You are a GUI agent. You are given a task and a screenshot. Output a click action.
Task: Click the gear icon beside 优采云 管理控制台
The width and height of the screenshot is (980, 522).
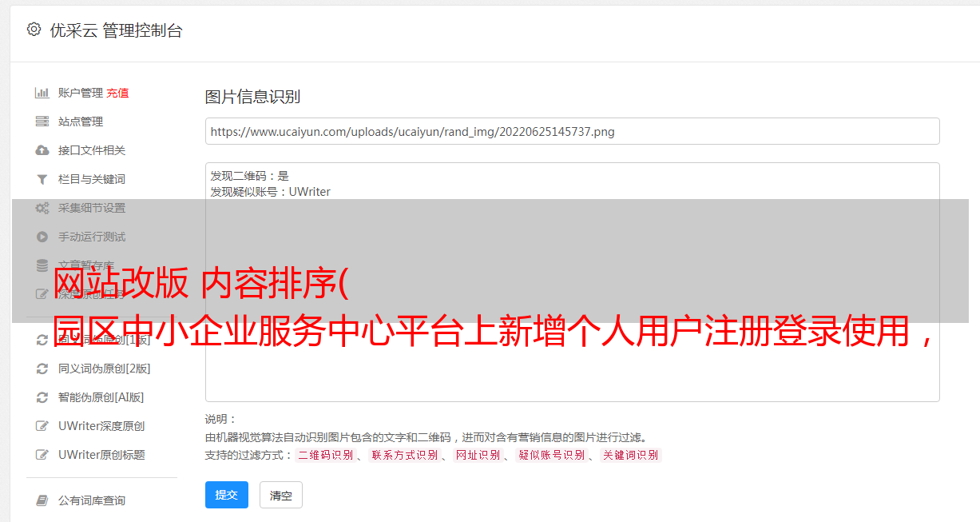(x=34, y=30)
